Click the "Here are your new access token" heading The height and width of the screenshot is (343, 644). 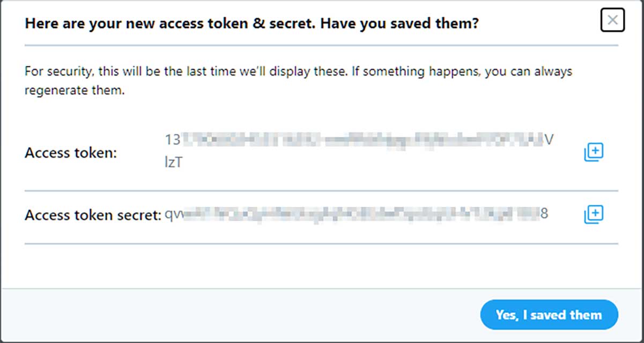(161, 24)
